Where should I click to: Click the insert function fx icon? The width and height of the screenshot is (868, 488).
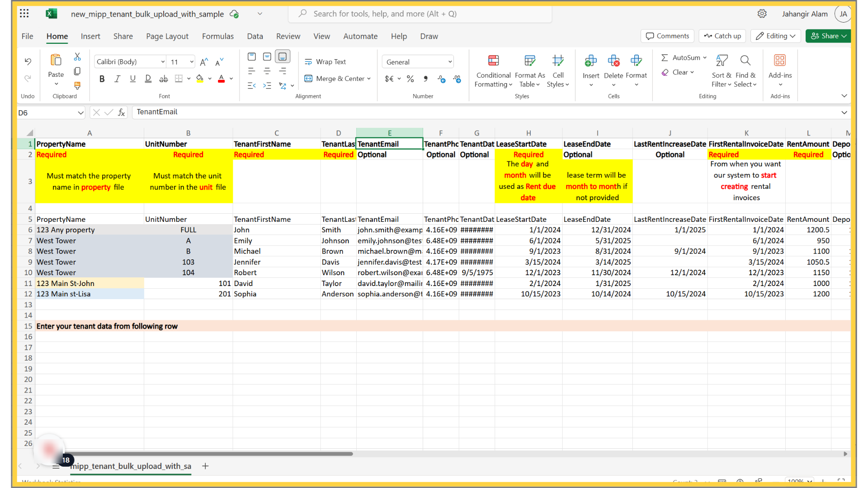pos(122,113)
